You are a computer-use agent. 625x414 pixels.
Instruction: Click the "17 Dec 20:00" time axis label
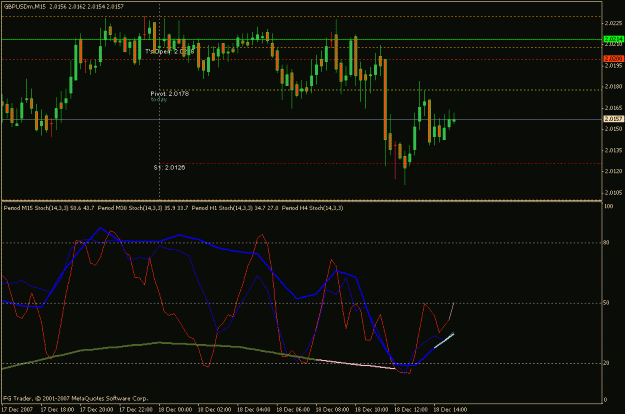coord(96,409)
